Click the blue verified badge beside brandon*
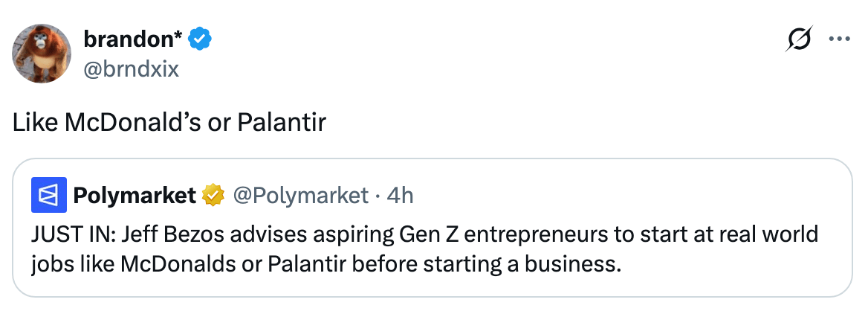 point(199,39)
